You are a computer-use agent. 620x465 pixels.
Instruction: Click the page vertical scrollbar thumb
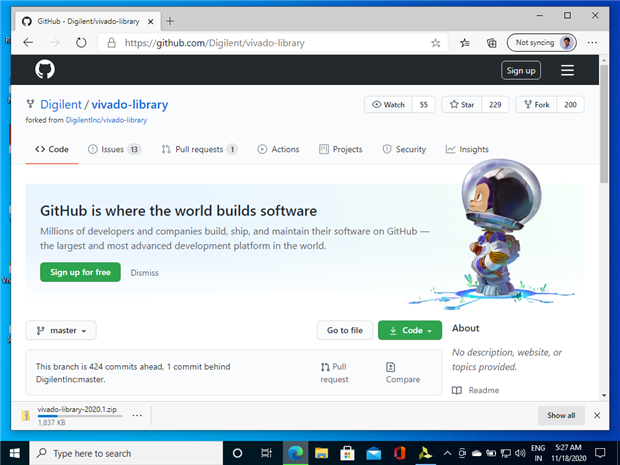click(604, 123)
